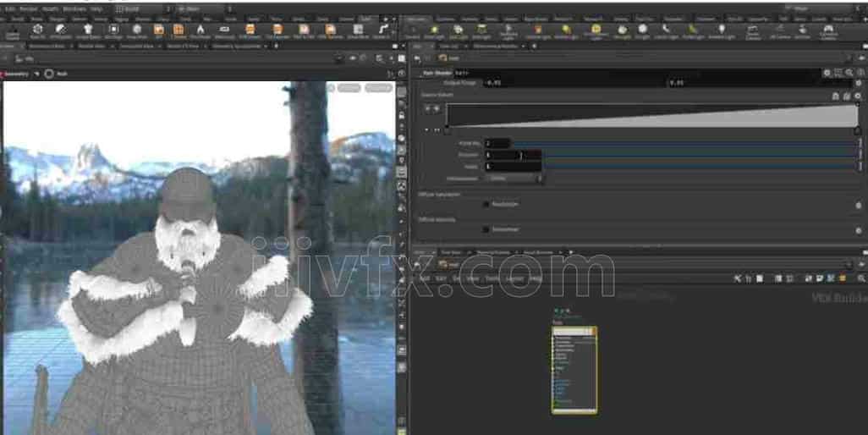Add an Area Light from shelf

[481, 30]
